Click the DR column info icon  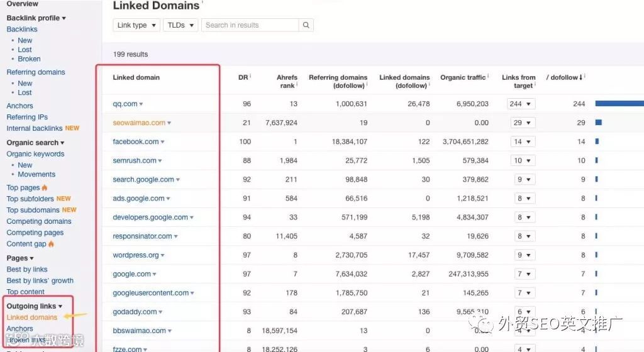250,75
